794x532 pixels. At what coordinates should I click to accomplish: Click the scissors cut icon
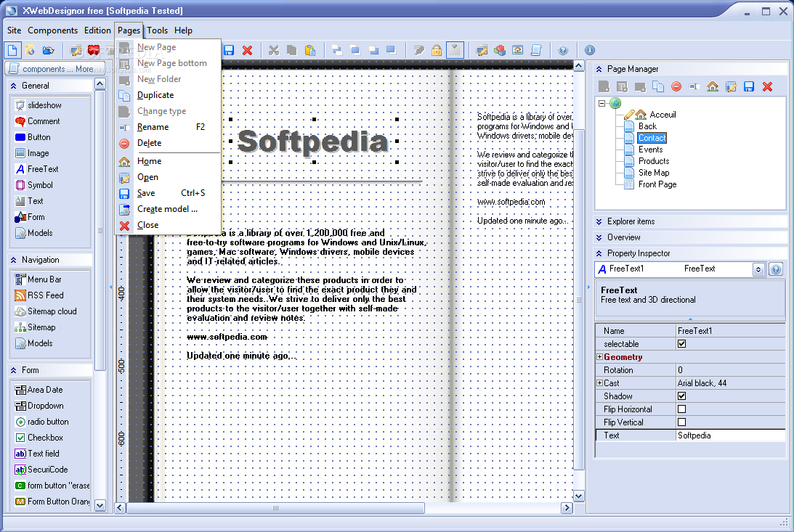tap(274, 50)
